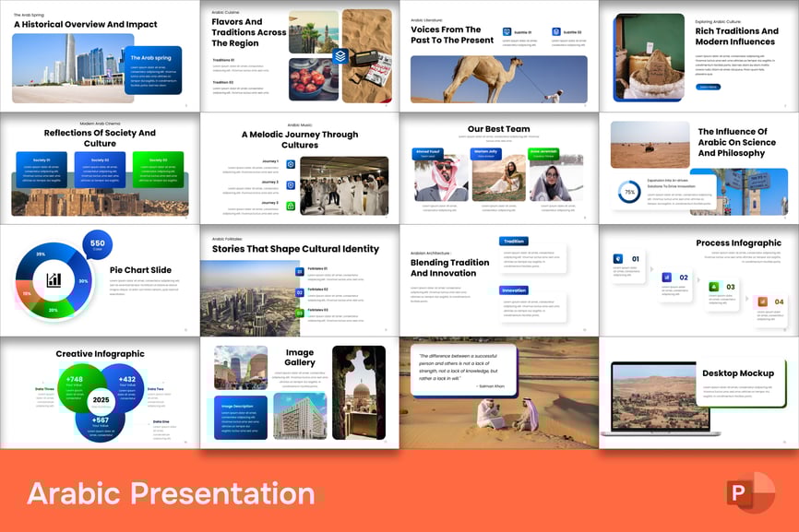Click the Subtitle 02 icon
Screen dimensions: 799x532
(556, 31)
